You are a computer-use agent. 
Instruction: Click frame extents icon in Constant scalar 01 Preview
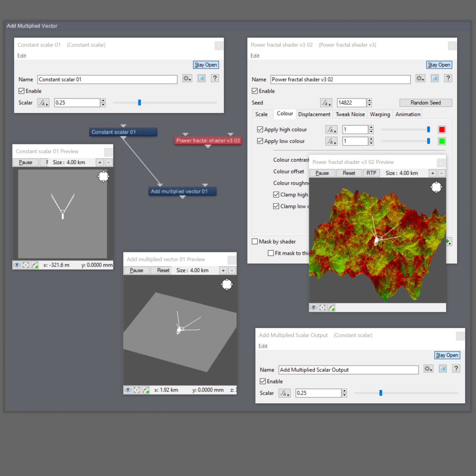tap(26, 265)
